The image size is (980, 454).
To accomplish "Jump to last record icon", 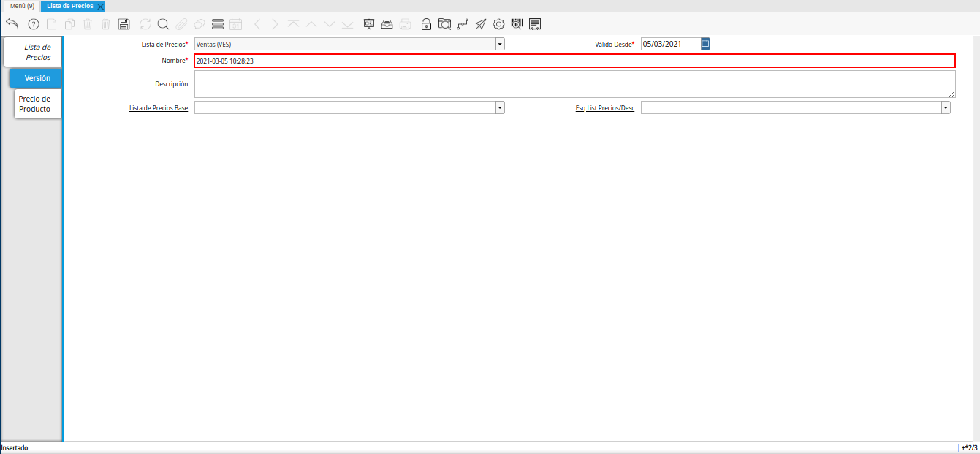I will coord(347,24).
